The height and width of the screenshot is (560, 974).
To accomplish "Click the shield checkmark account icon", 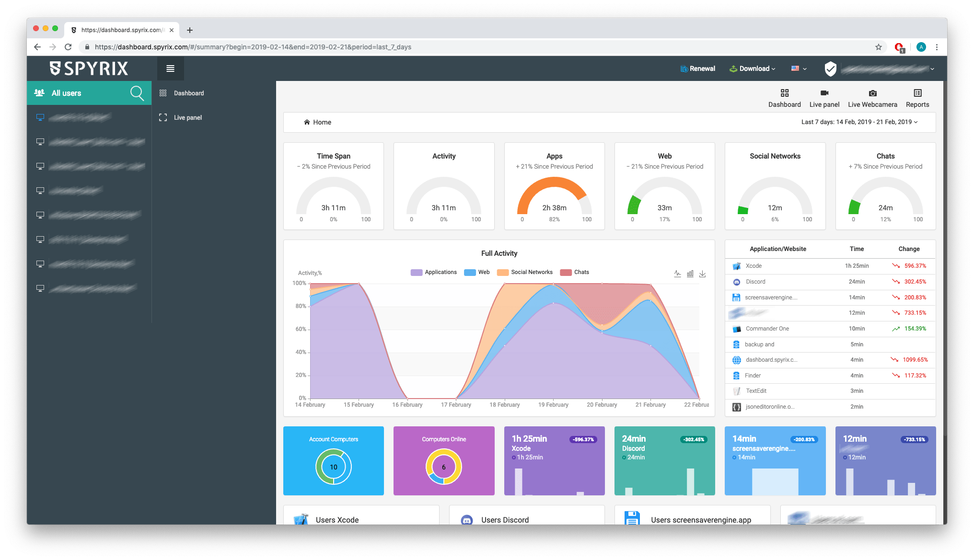I will 830,69.
